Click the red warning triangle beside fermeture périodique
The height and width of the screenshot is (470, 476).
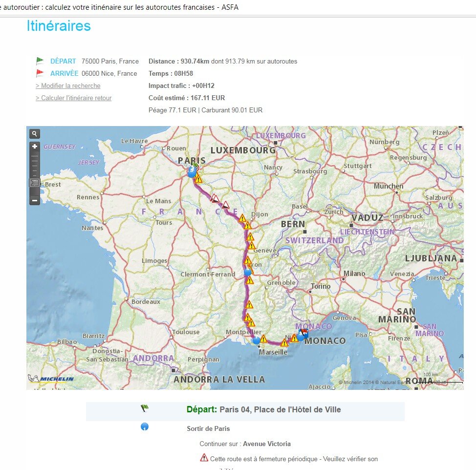pos(204,458)
